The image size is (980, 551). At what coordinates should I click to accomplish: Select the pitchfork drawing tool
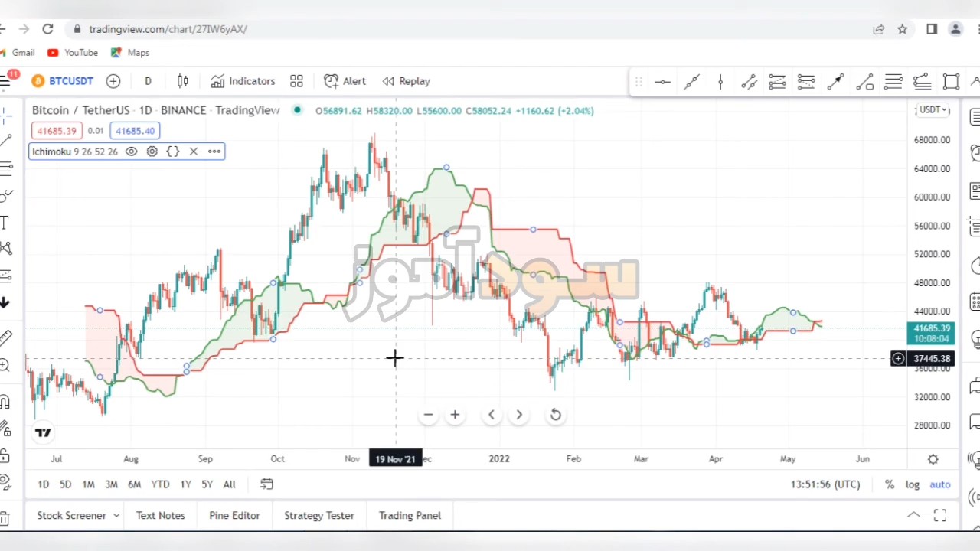[922, 81]
